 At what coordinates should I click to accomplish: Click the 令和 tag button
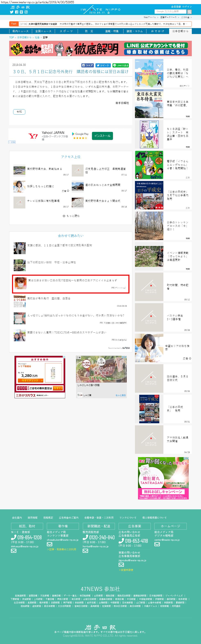(x=19, y=112)
